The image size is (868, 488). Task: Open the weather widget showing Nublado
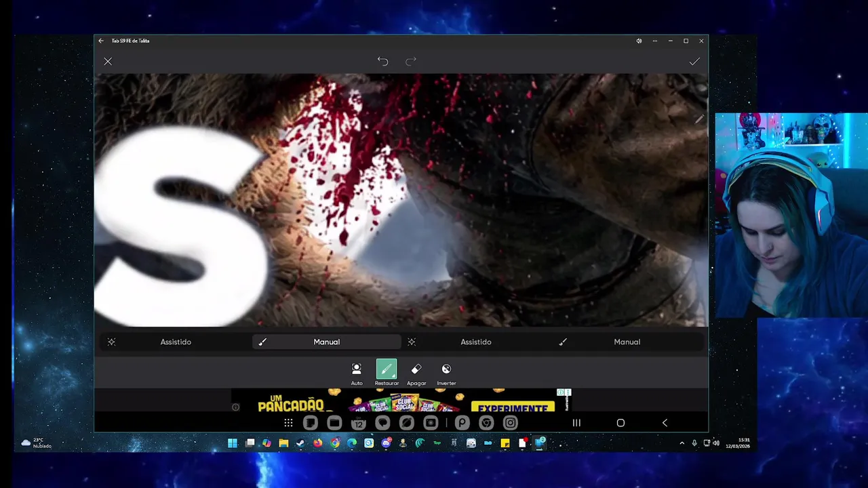[x=37, y=443]
